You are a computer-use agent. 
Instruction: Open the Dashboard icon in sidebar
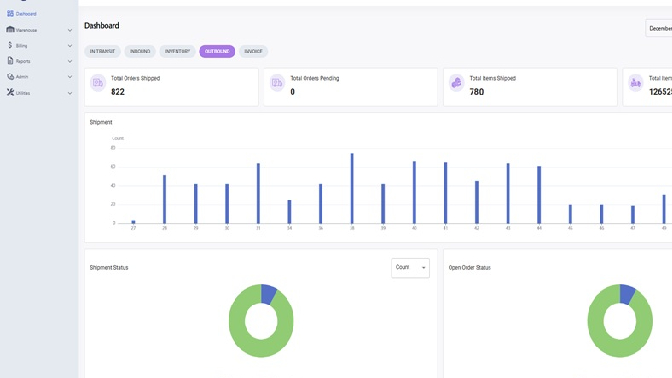[10, 14]
